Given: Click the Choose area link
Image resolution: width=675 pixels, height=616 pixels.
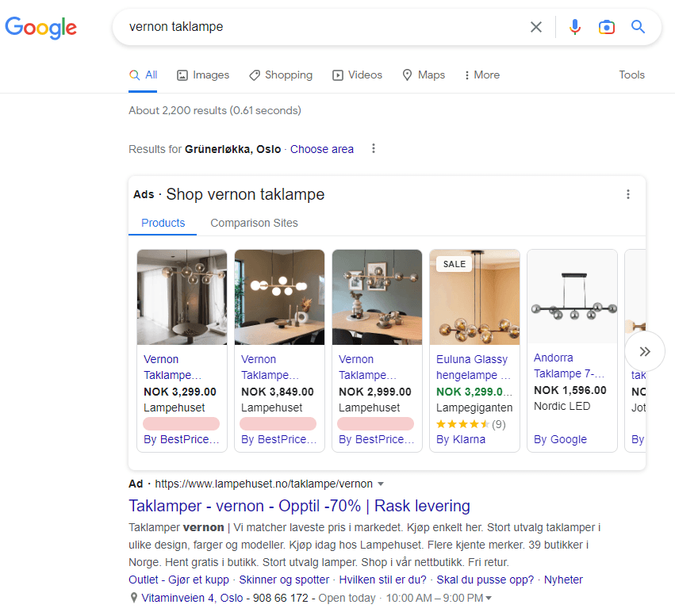Looking at the screenshot, I should 321,149.
